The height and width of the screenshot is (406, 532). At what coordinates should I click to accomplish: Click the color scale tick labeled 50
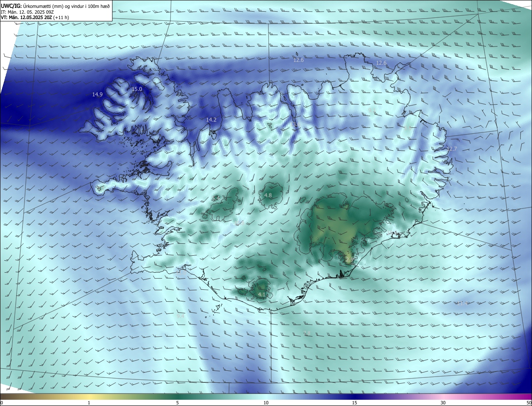pos(529,403)
